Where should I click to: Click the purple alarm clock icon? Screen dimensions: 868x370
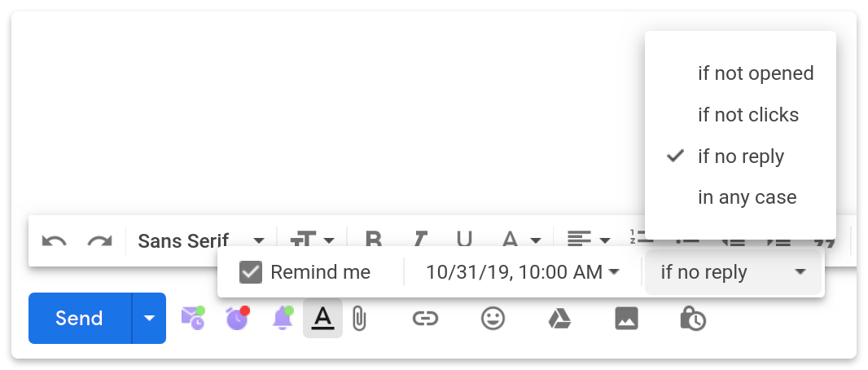(238, 318)
